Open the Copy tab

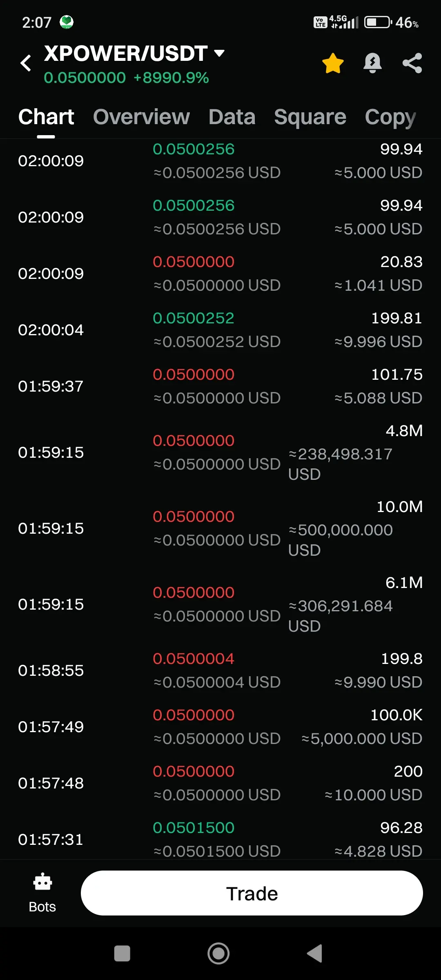tap(390, 117)
